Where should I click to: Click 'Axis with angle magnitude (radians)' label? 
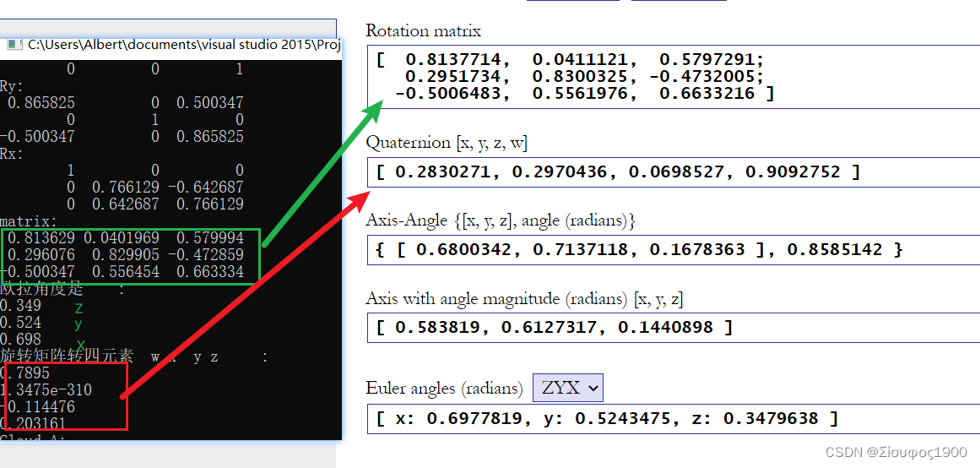click(x=523, y=299)
